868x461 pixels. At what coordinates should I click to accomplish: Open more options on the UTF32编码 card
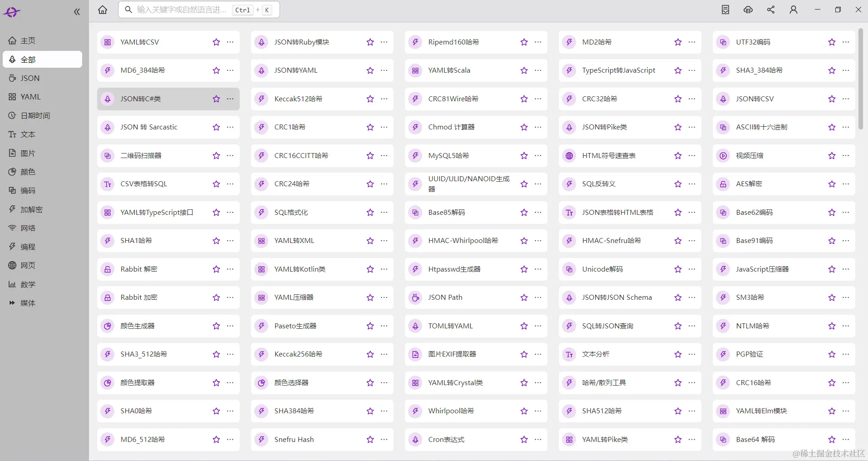coord(846,42)
